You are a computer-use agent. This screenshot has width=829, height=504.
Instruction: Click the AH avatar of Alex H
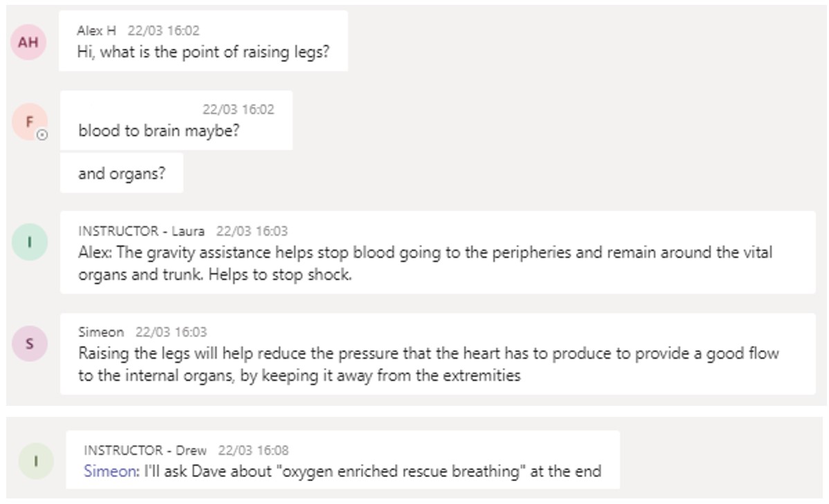(28, 41)
